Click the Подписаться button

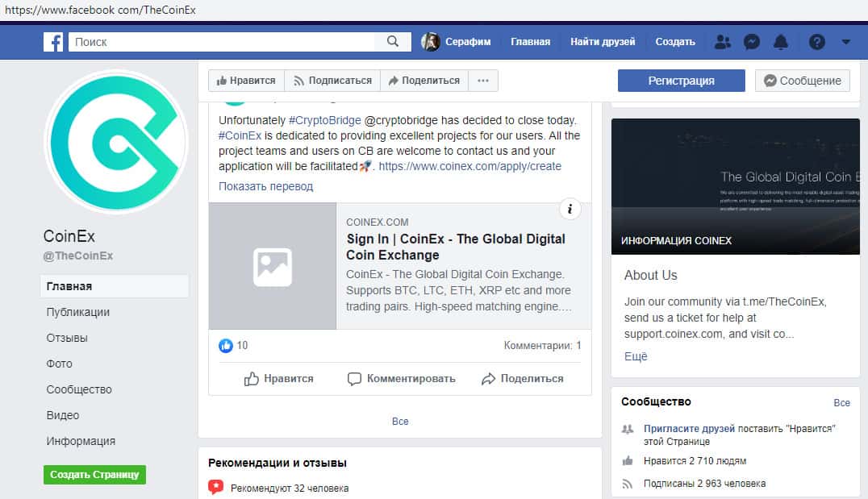[x=332, y=81]
